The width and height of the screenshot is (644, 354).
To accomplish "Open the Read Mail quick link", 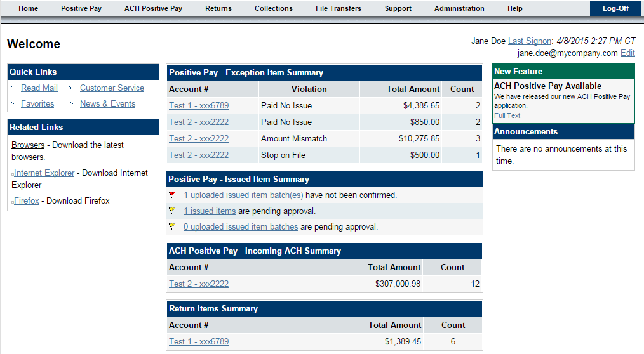I will 39,88.
